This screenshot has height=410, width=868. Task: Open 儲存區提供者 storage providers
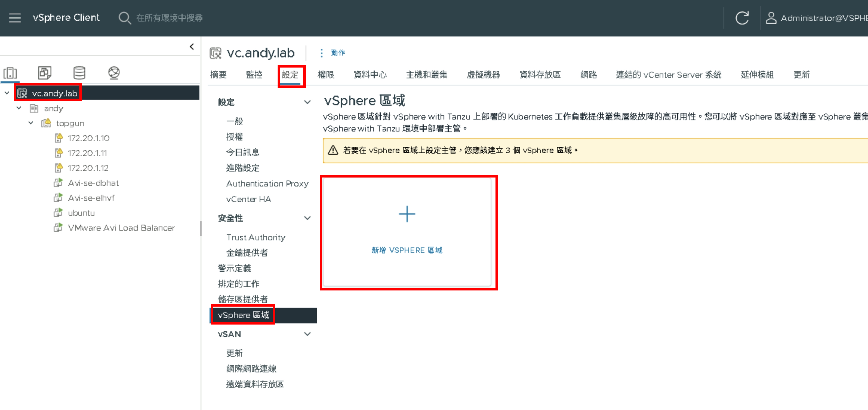[x=243, y=299]
